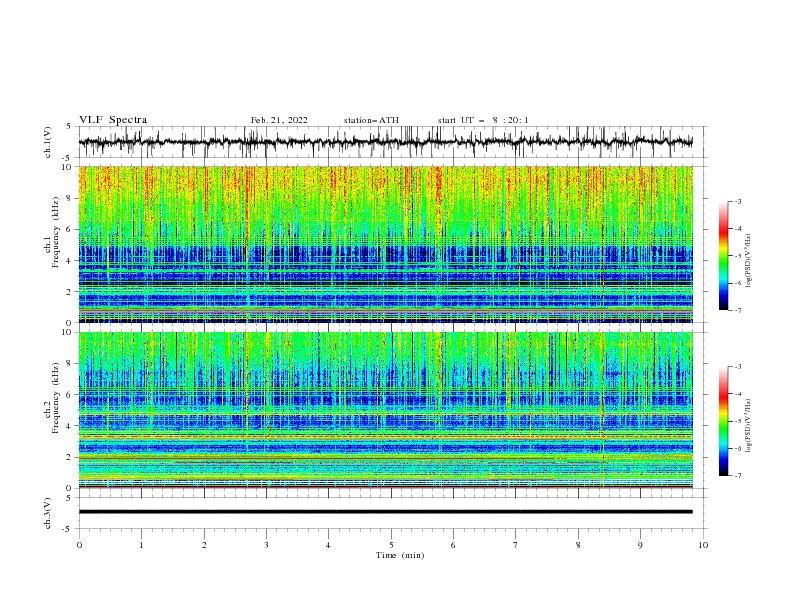Click the 'ch.1(V)' waveform axis label
This screenshot has width=792, height=612.
click(48, 142)
